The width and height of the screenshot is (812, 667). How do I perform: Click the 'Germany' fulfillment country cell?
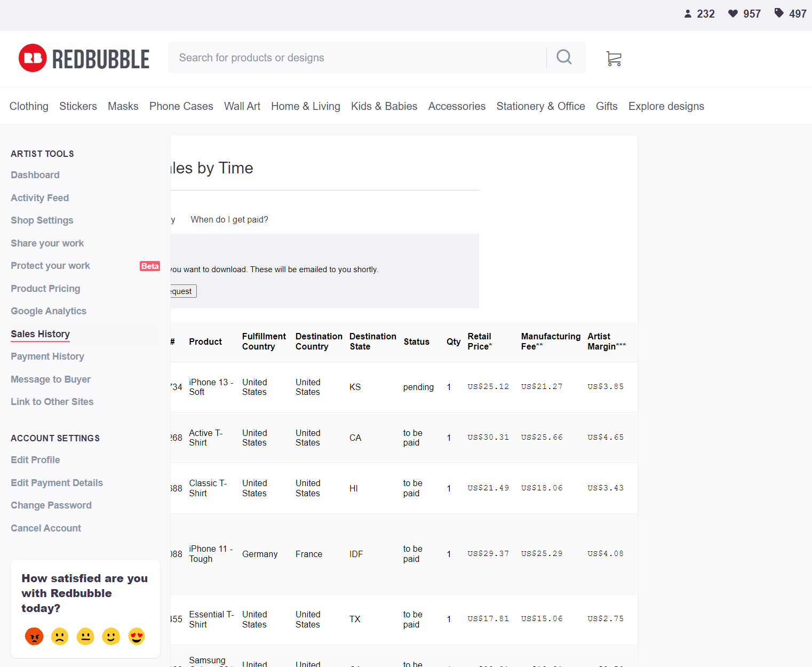260,554
